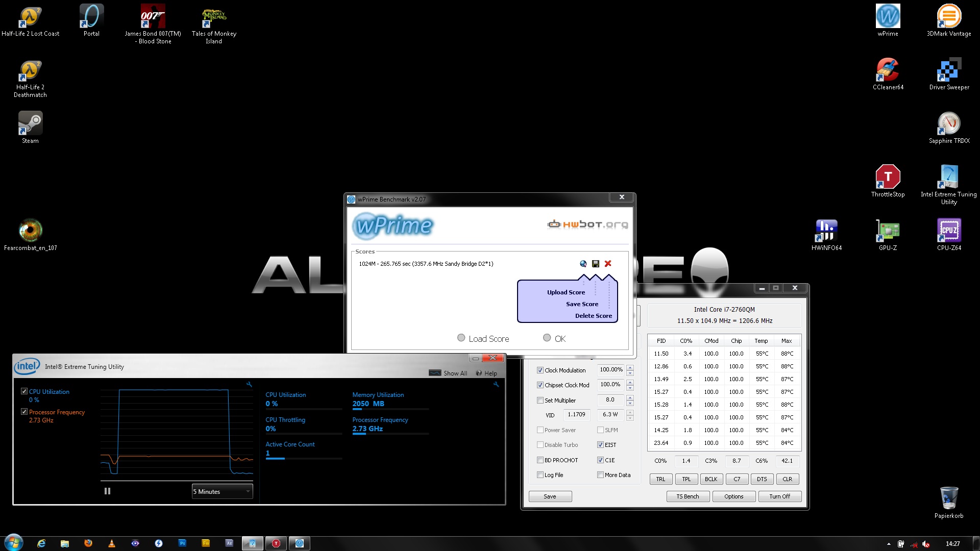Open the Fearcombat_en_107 desktop icon
This screenshot has height=551, width=980.
(30, 235)
